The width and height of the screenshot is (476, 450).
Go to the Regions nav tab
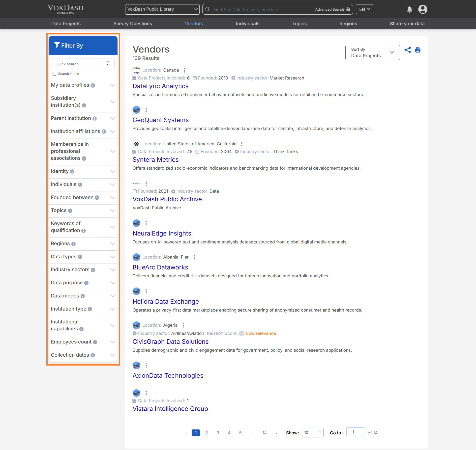pos(348,24)
